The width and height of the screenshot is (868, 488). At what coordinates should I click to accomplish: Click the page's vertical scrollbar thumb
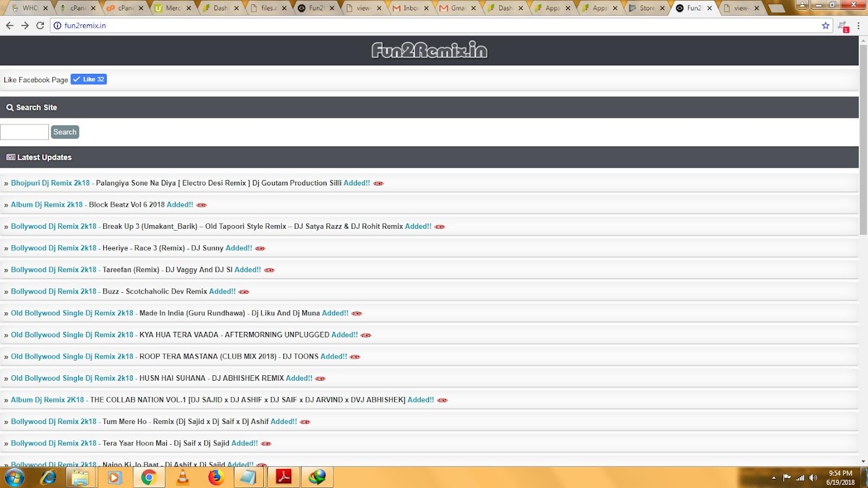tap(863, 139)
